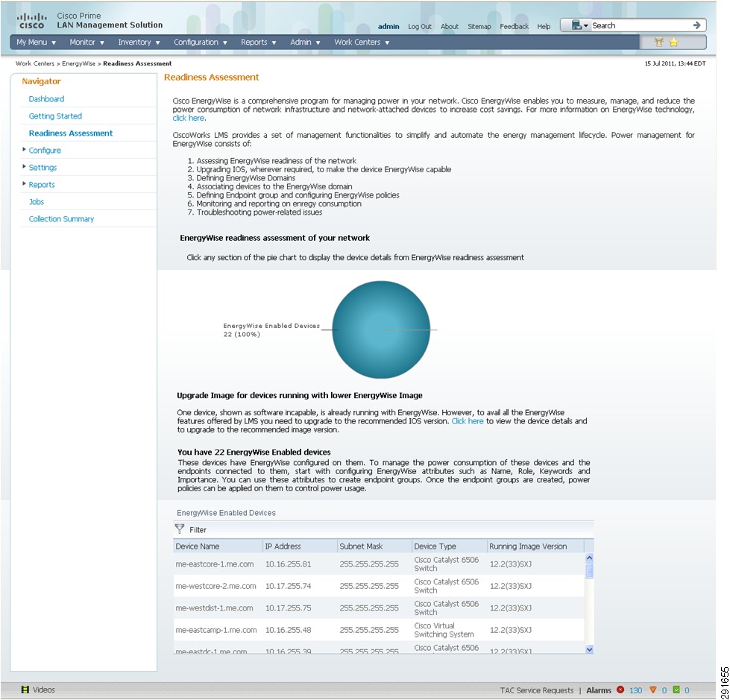Select the me-eastcore-1.me.com device row
This screenshot has height=700, width=730.
[379, 564]
